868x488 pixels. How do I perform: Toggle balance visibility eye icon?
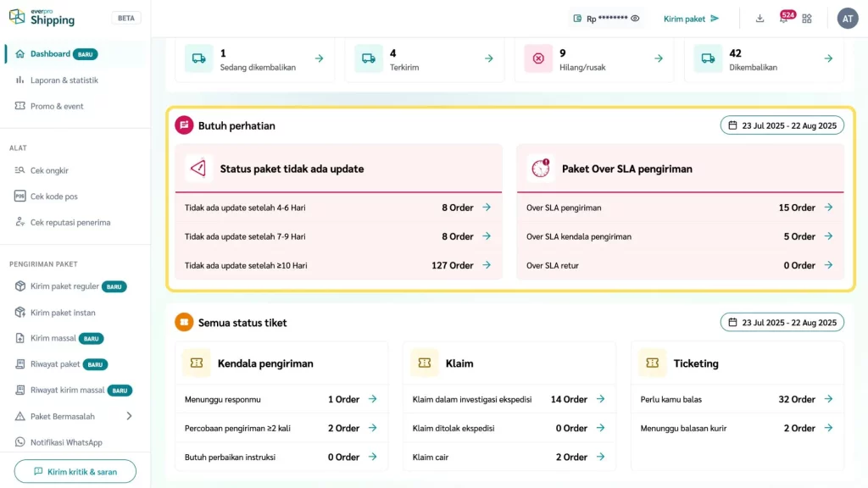click(635, 19)
